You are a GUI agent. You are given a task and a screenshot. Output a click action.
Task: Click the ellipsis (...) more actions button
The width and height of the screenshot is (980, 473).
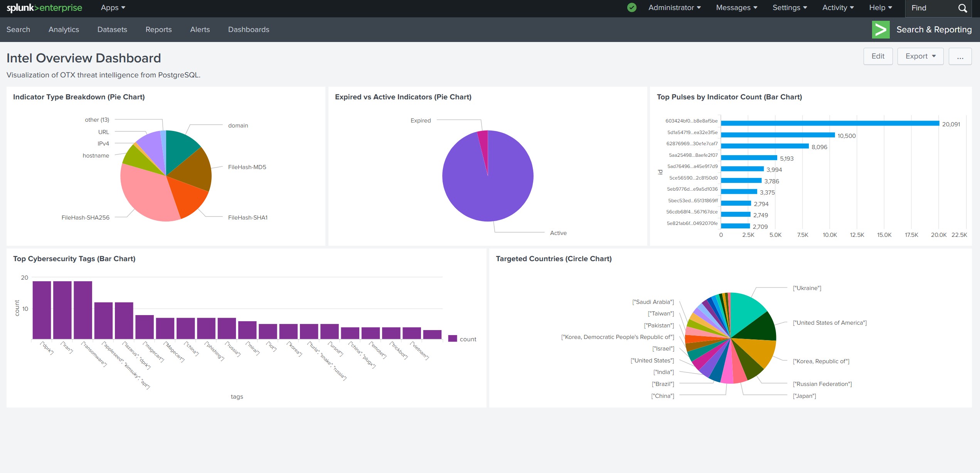(x=960, y=57)
